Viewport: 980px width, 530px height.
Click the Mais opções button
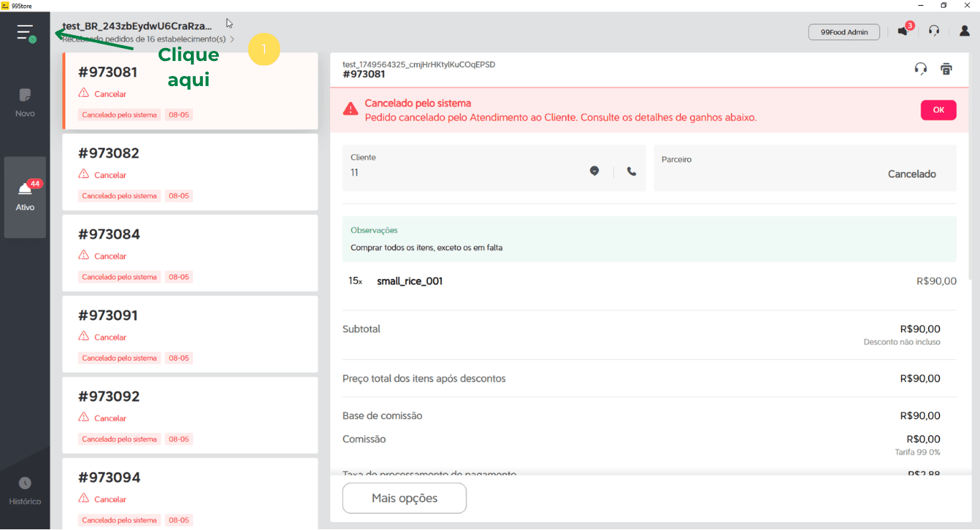[x=404, y=498]
